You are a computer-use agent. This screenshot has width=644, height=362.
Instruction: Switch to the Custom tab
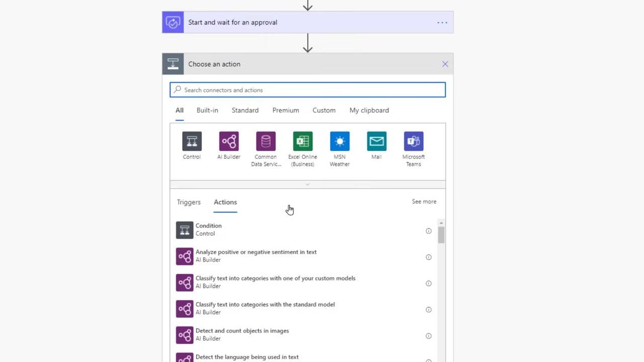[x=324, y=110]
